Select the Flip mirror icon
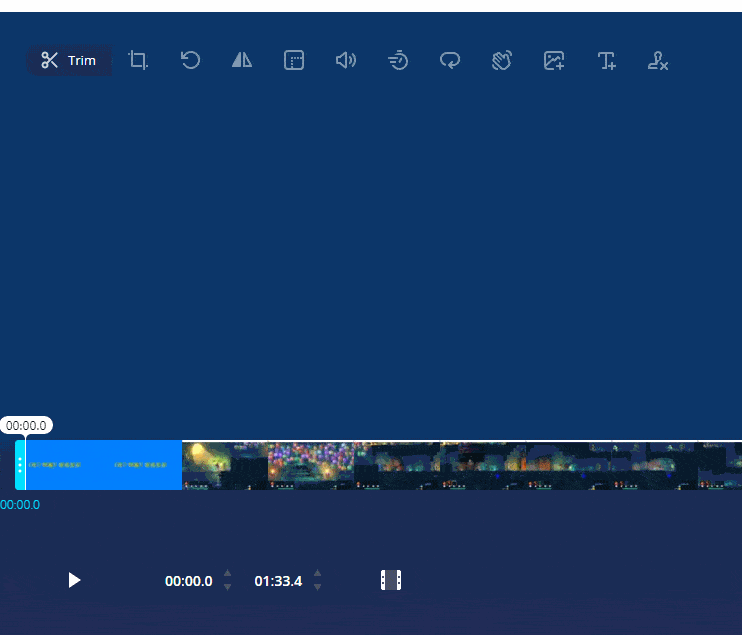The height and width of the screenshot is (635, 742). 242,61
